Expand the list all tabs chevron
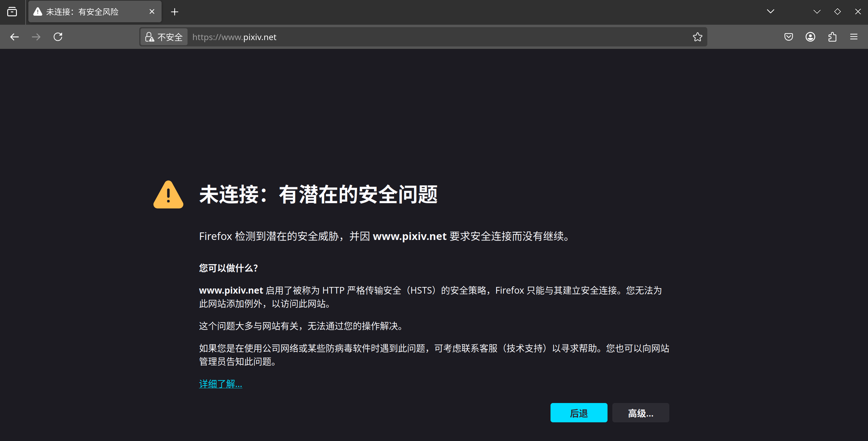The height and width of the screenshot is (441, 868). [x=770, y=11]
